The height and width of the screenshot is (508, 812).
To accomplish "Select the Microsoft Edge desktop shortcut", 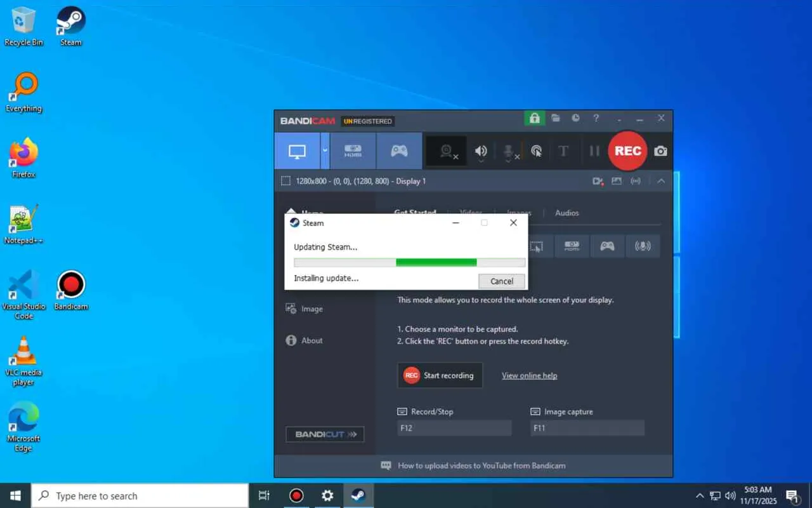I will pyautogui.click(x=24, y=427).
